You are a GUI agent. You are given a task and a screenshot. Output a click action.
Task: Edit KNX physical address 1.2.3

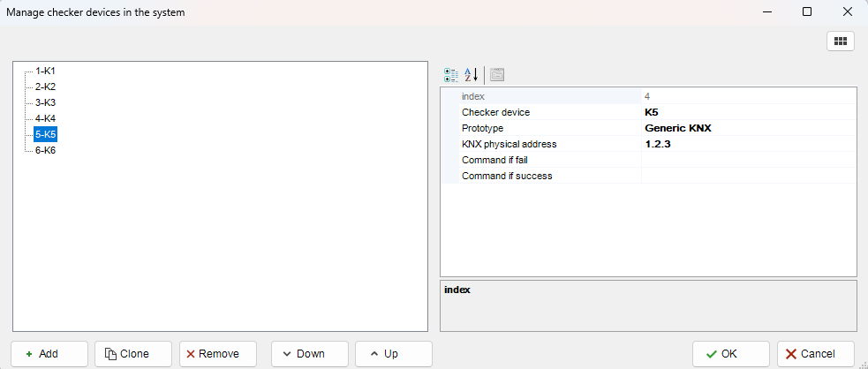click(748, 144)
